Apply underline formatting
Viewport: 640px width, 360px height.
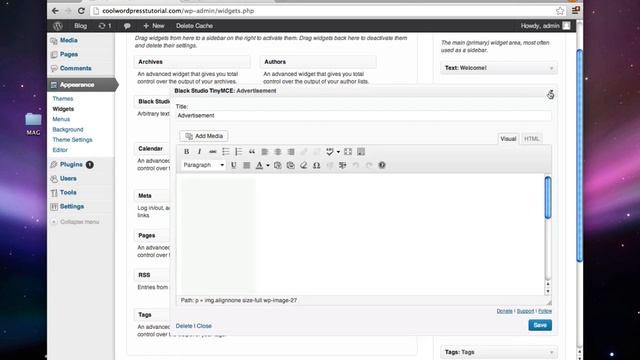tap(233, 165)
